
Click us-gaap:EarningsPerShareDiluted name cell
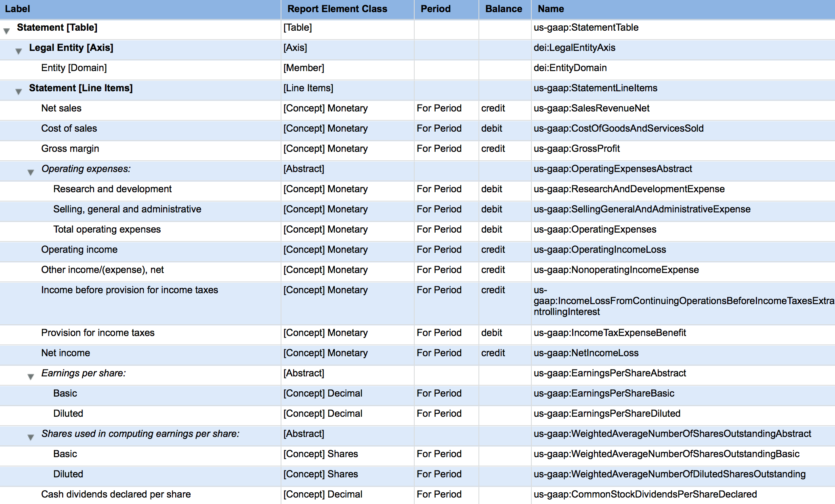(x=607, y=414)
